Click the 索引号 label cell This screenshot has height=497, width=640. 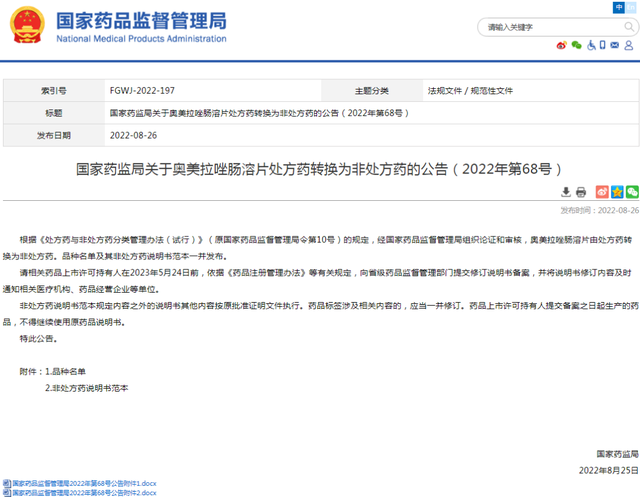click(54, 91)
